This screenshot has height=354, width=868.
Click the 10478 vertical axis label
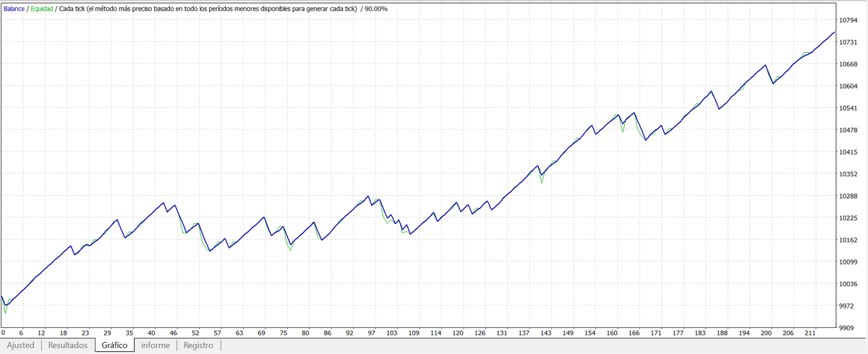(x=849, y=130)
